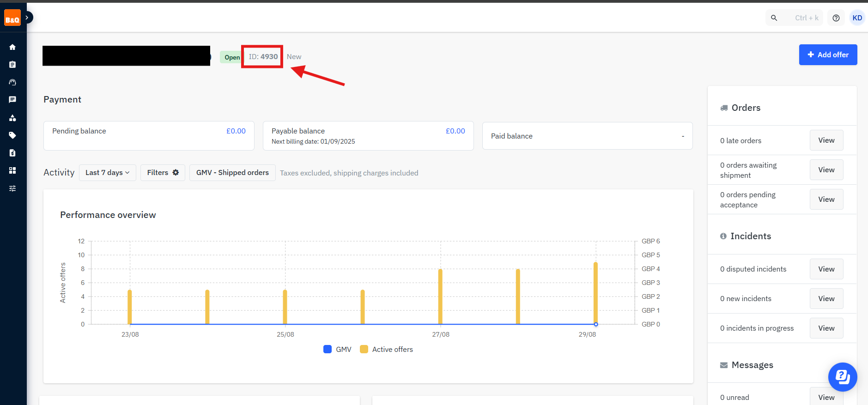Toggle Active offers via the yellow legend swatch
This screenshot has height=405, width=868.
point(364,350)
